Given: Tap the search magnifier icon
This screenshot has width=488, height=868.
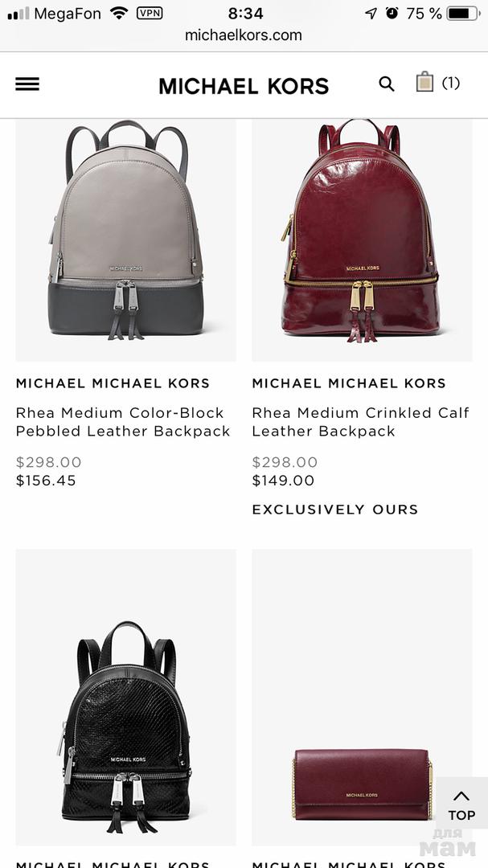Looking at the screenshot, I should tap(387, 84).
